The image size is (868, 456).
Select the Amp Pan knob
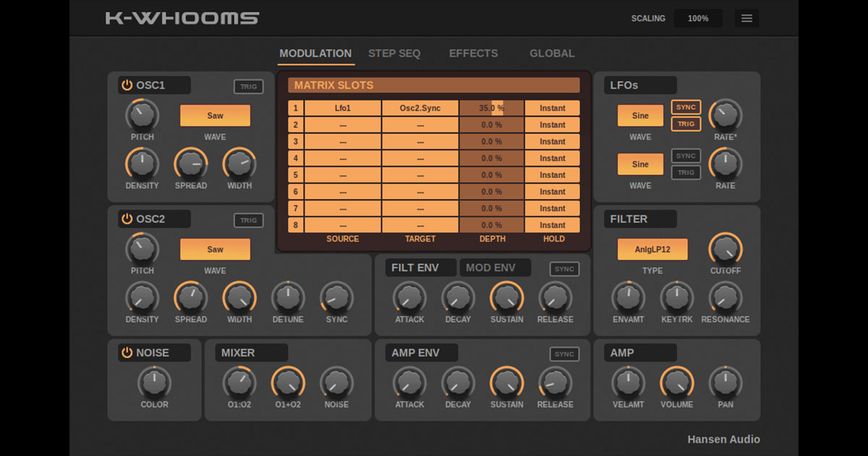[x=726, y=384]
